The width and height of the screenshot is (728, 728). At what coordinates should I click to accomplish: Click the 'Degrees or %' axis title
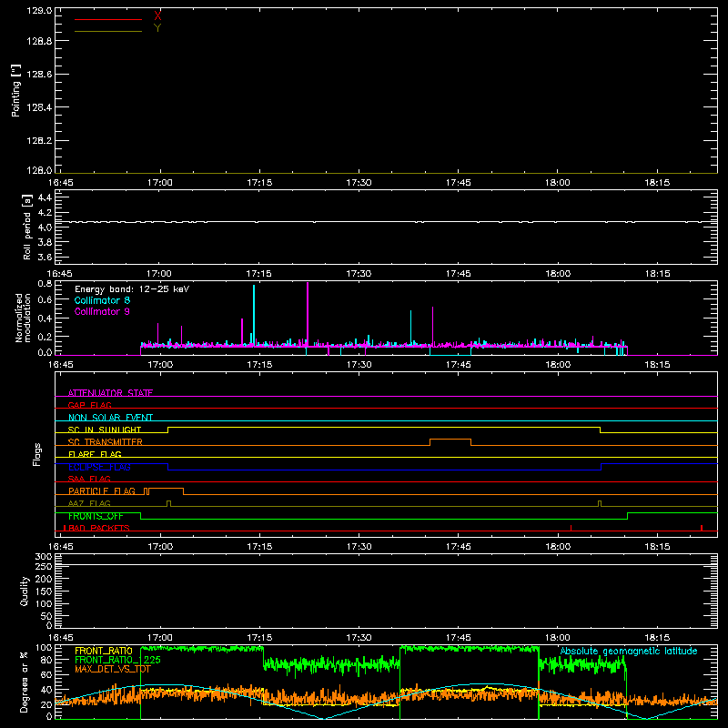(x=25, y=682)
